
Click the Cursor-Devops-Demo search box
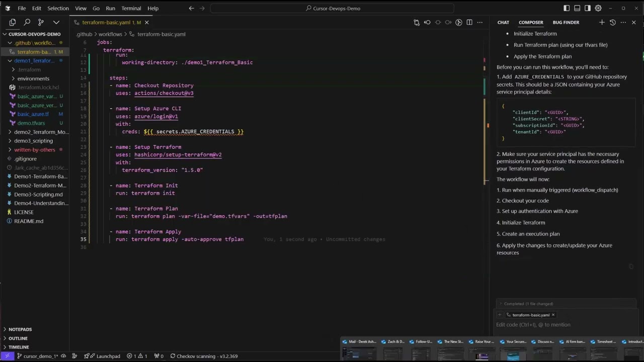[332, 8]
